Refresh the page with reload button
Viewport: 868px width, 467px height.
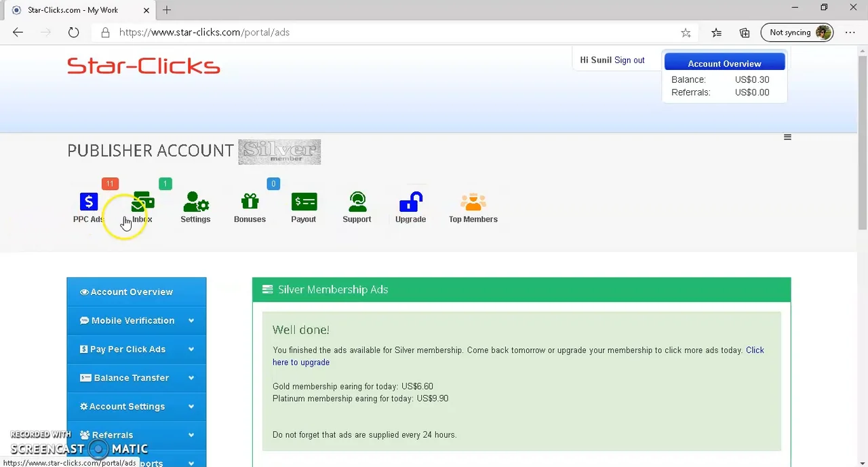[x=73, y=33]
